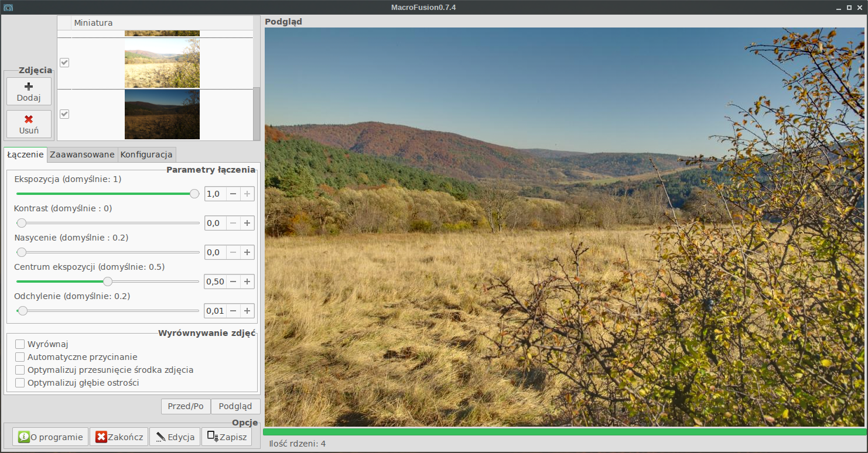Enable Optymalizuj przesunięcie środka zdjęcia
Image resolution: width=868 pixels, height=453 pixels.
(x=20, y=370)
